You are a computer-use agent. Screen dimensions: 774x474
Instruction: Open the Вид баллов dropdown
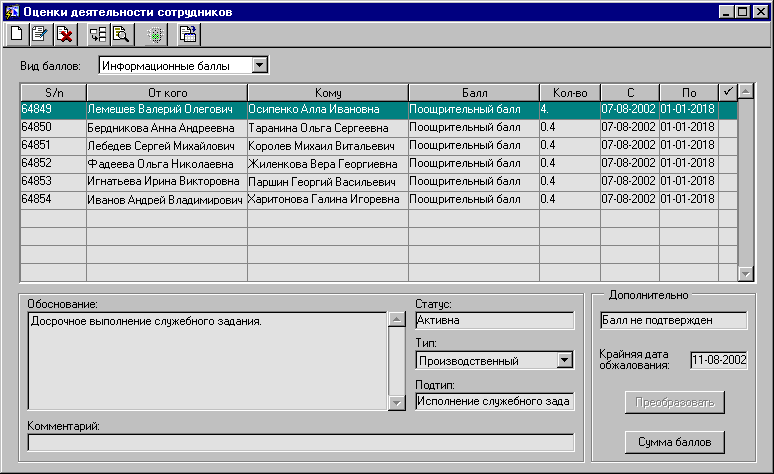click(x=260, y=65)
